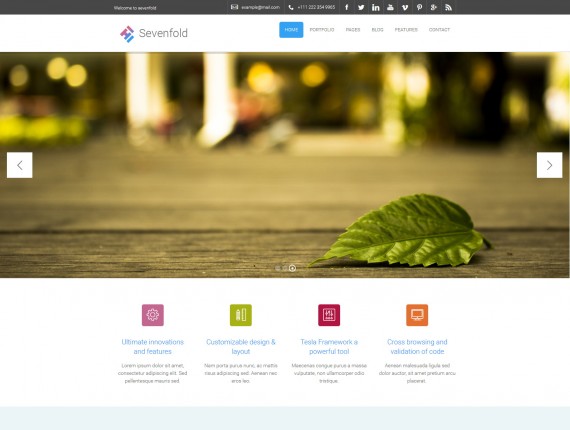Click the orange monitor feature icon
Screen dimensions: 570x430
(x=417, y=315)
